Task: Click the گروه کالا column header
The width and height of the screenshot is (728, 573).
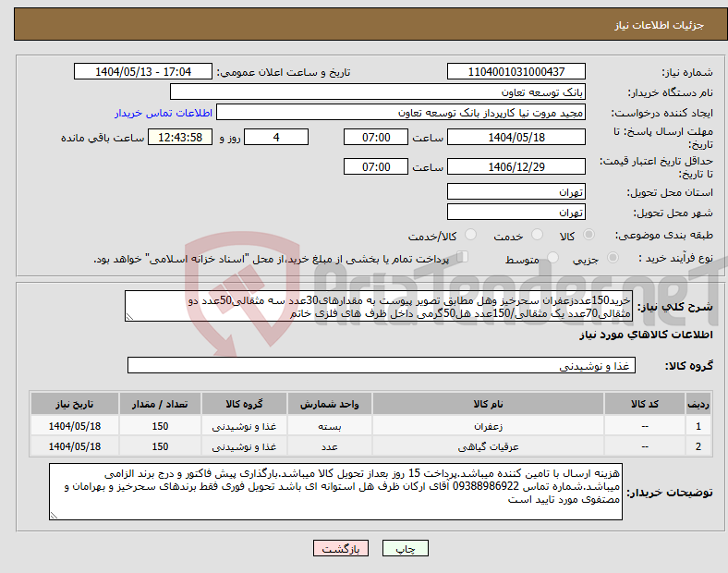Action: tap(244, 404)
